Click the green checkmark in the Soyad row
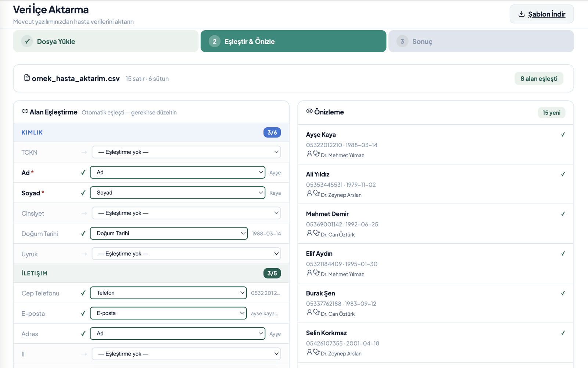The height and width of the screenshot is (368, 588). pos(83,193)
